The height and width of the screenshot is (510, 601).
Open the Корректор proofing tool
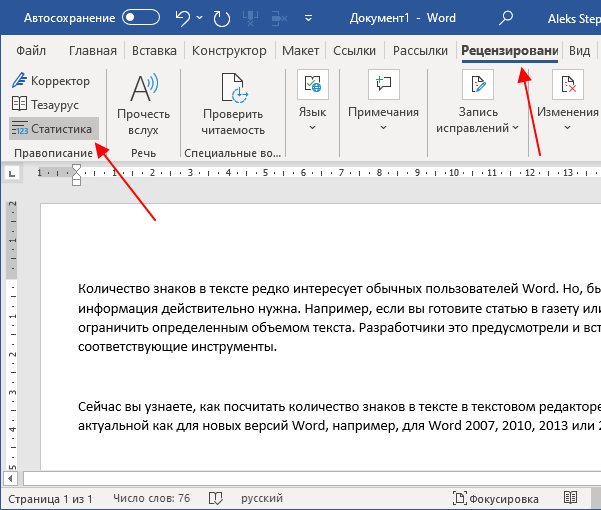pyautogui.click(x=51, y=81)
